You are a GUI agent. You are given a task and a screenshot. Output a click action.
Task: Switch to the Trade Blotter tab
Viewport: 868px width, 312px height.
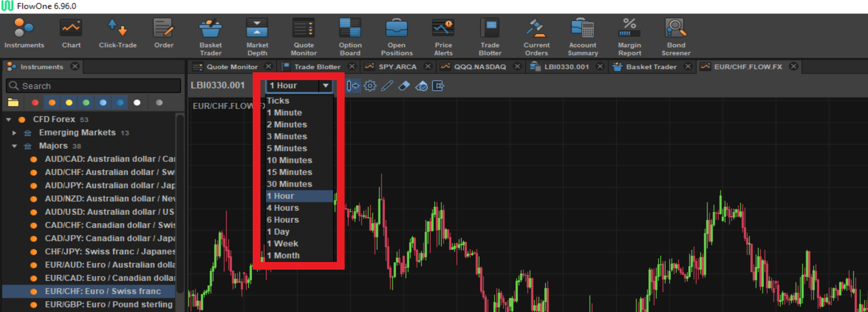[x=317, y=67]
